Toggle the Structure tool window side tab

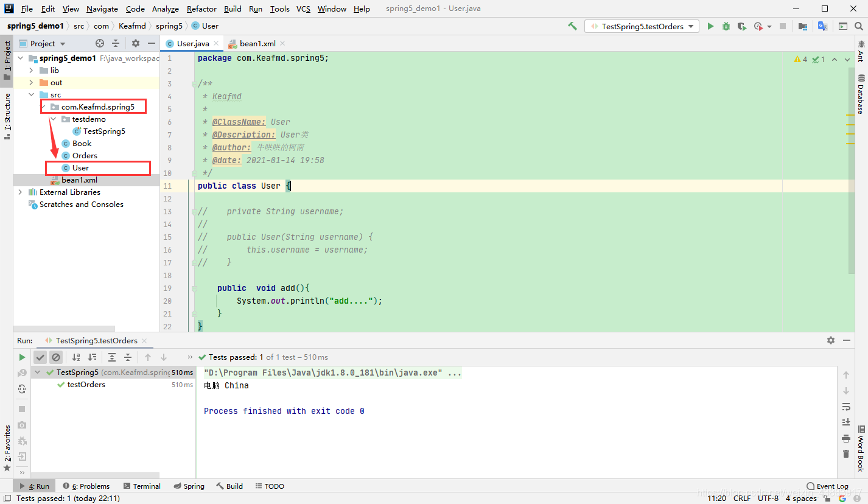(7, 116)
